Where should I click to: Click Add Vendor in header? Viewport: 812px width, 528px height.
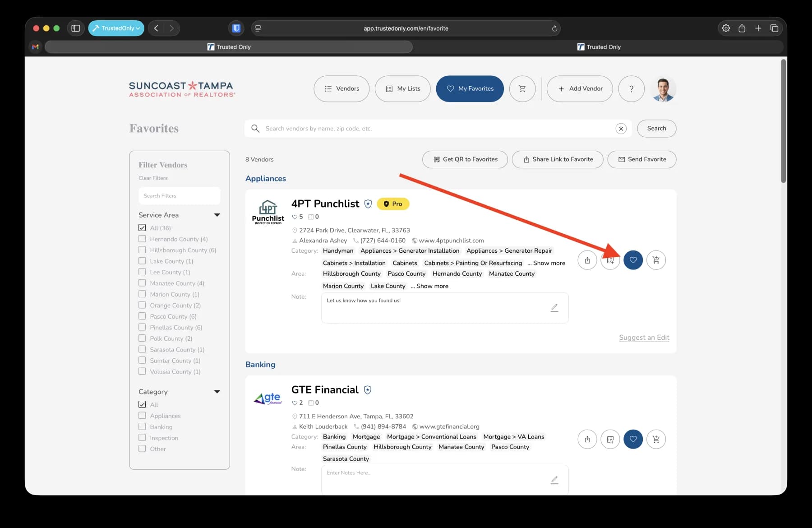[x=580, y=89]
